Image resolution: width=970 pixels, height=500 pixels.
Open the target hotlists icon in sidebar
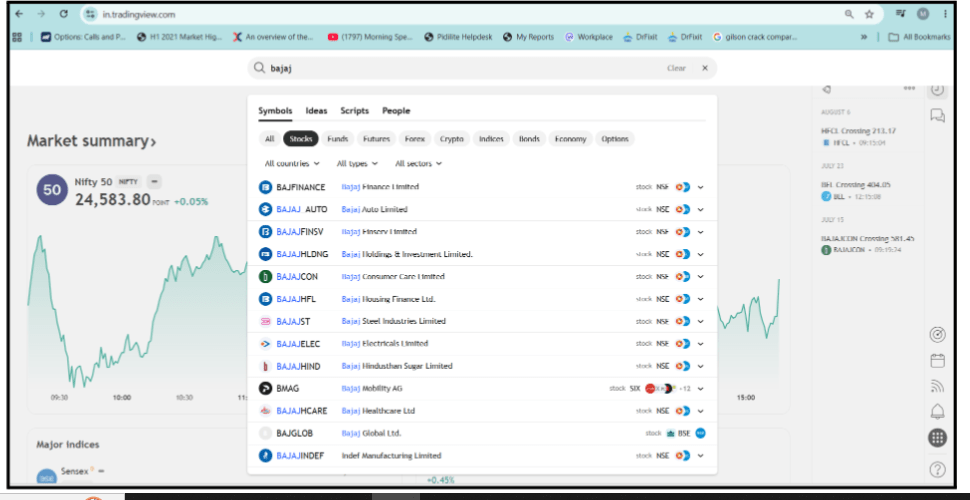(938, 335)
